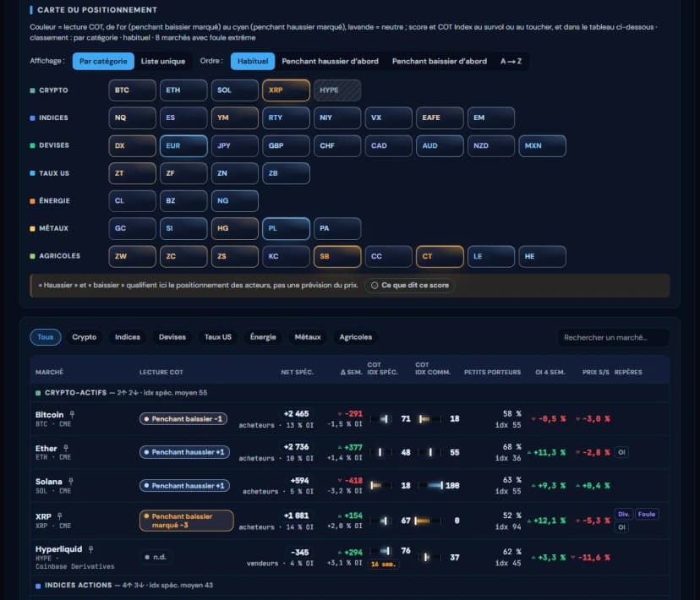Click the Solana COT idx comm. bar
This screenshot has width=700, height=600.
[x=430, y=485]
